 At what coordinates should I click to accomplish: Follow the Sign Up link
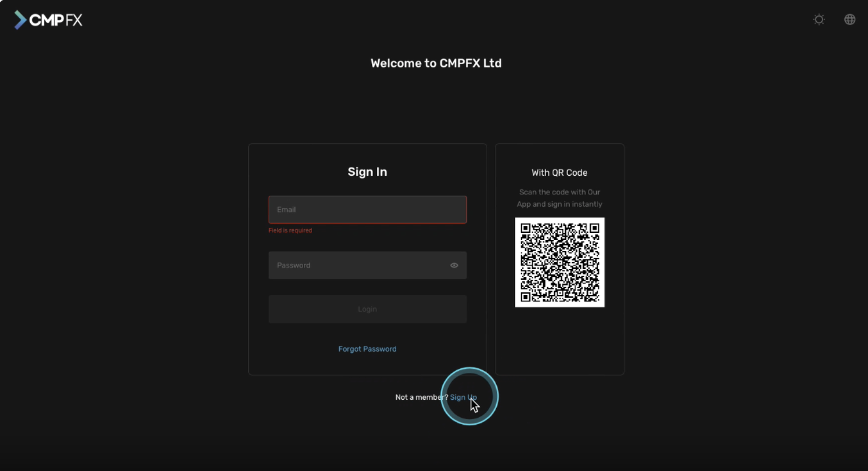[x=463, y=397]
